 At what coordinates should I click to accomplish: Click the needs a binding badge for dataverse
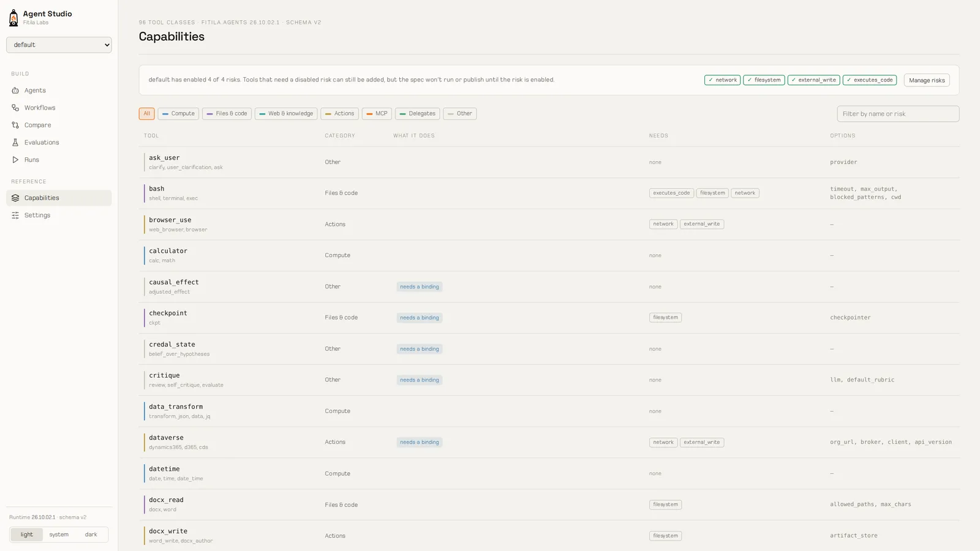(420, 442)
